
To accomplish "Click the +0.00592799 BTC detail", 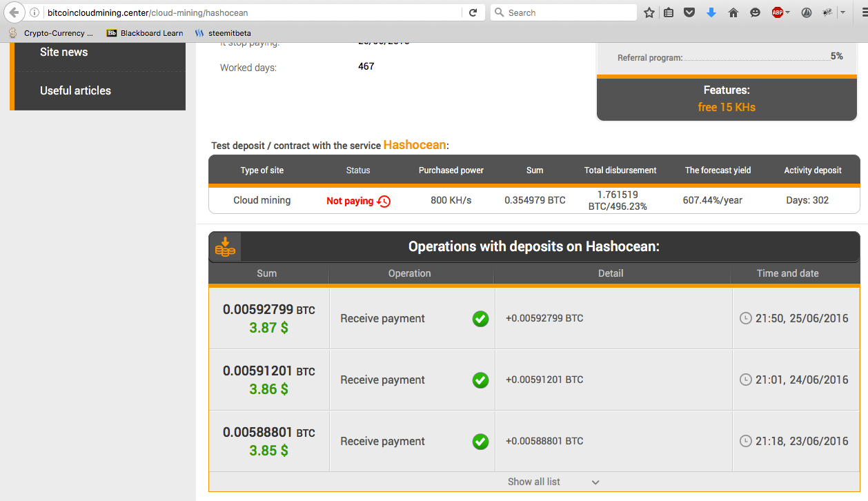I will pyautogui.click(x=544, y=318).
